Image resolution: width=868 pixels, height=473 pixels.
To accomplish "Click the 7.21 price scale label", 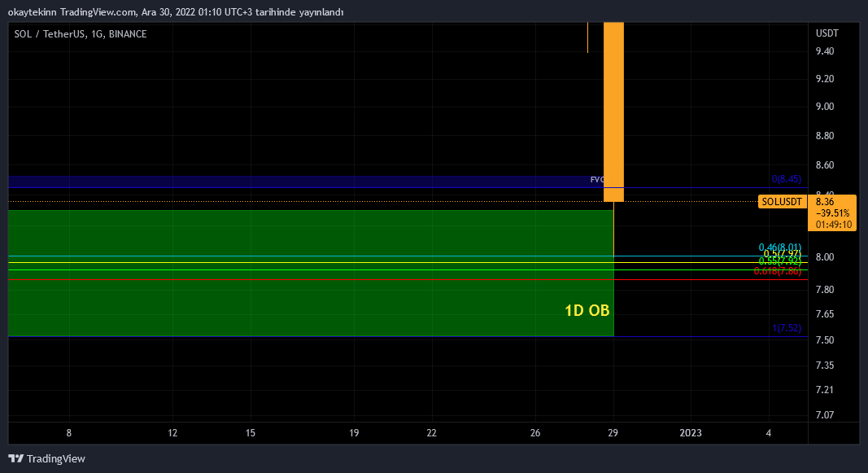I will pos(825,390).
